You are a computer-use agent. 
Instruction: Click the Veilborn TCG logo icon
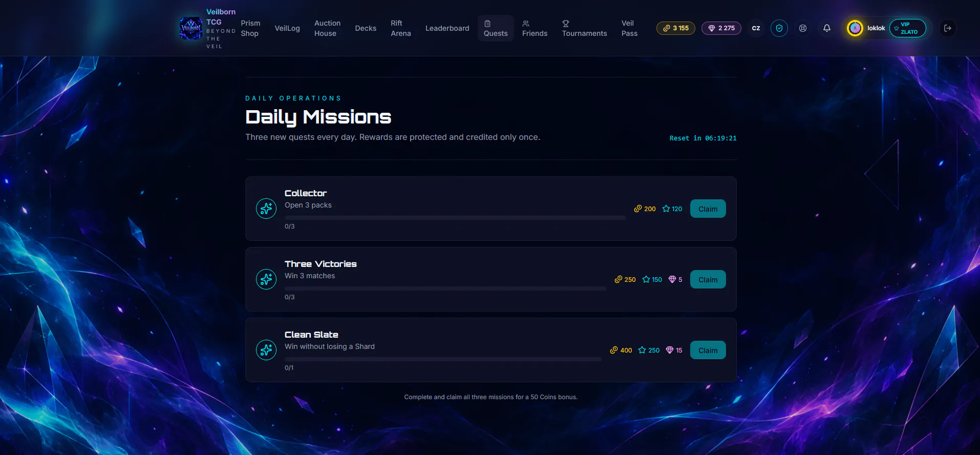[191, 28]
